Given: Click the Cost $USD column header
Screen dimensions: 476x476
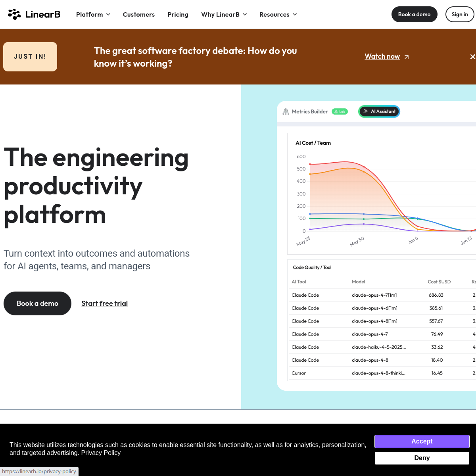Looking at the screenshot, I should [439, 282].
